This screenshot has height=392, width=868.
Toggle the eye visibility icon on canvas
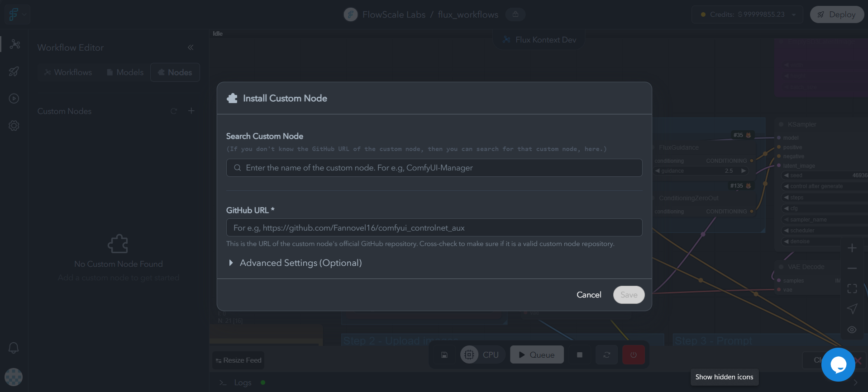(852, 330)
